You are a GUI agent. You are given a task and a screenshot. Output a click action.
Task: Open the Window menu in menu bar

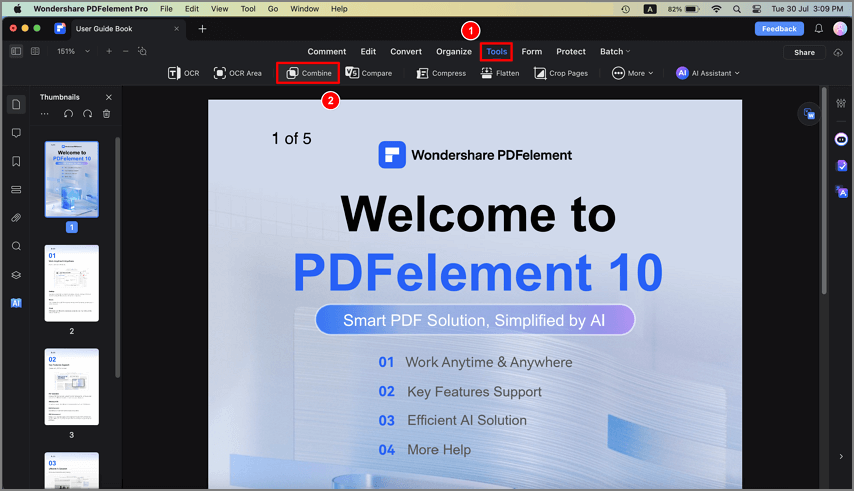click(x=304, y=9)
